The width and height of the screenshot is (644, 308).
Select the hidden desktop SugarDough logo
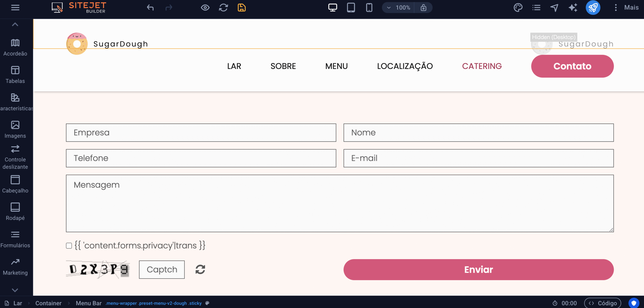coord(572,44)
